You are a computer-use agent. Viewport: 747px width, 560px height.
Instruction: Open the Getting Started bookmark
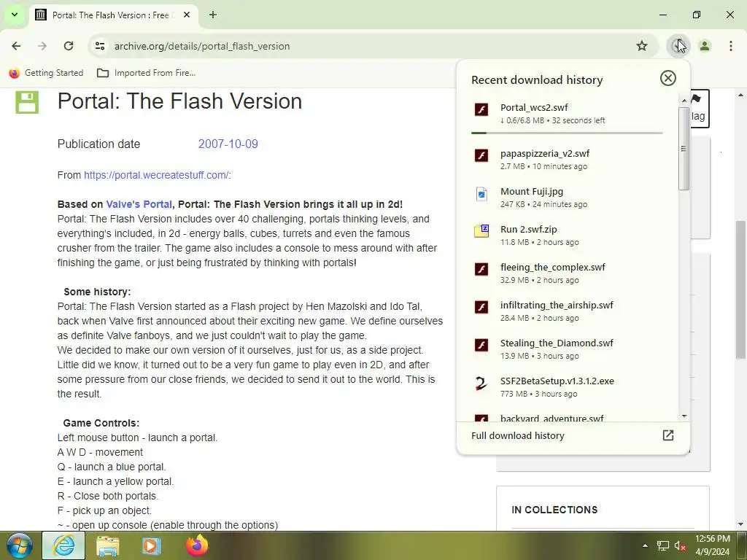click(x=46, y=73)
